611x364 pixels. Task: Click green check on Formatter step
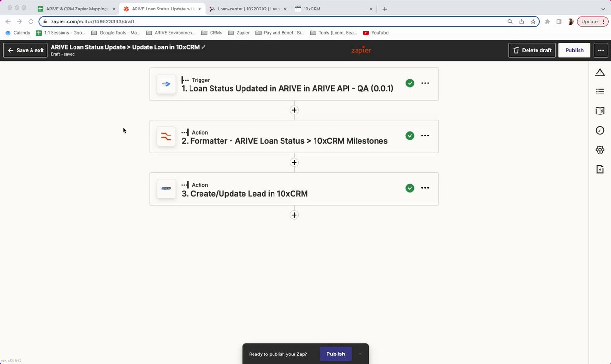point(410,135)
